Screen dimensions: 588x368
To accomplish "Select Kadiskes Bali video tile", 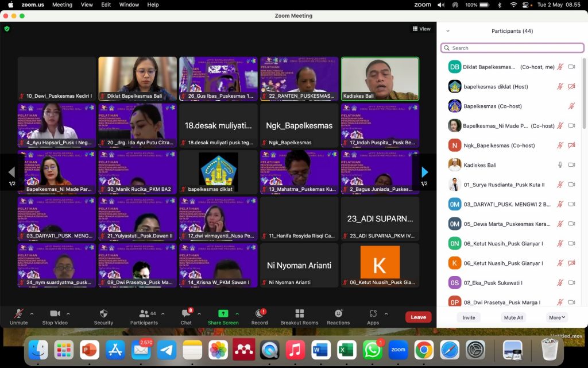I will [380, 79].
